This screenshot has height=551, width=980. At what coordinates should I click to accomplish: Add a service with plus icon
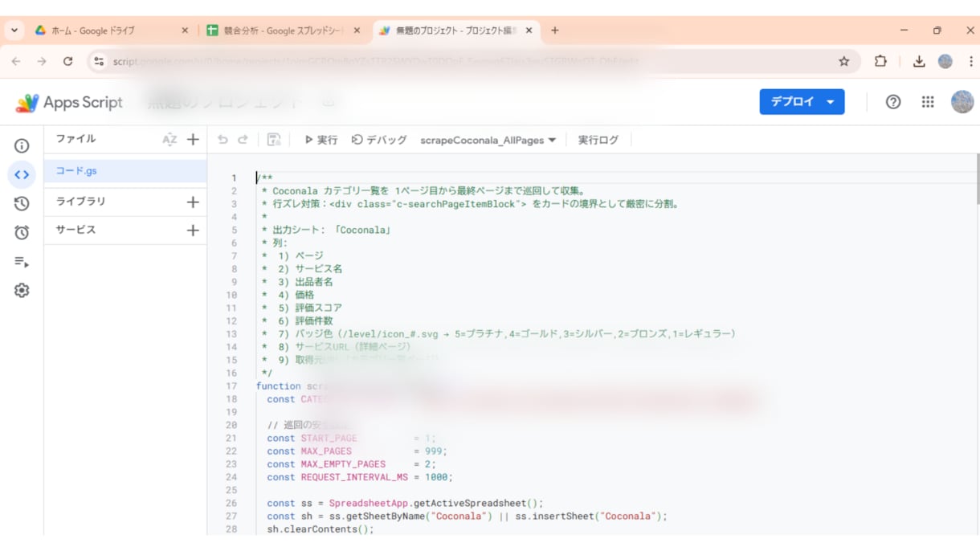[193, 230]
